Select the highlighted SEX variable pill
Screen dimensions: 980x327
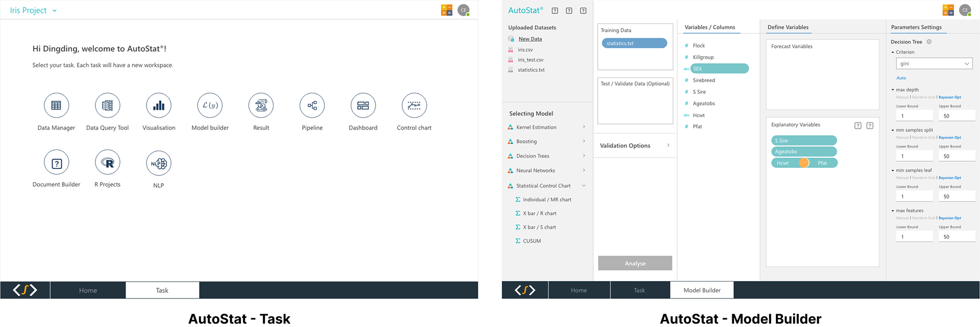pyautogui.click(x=719, y=68)
